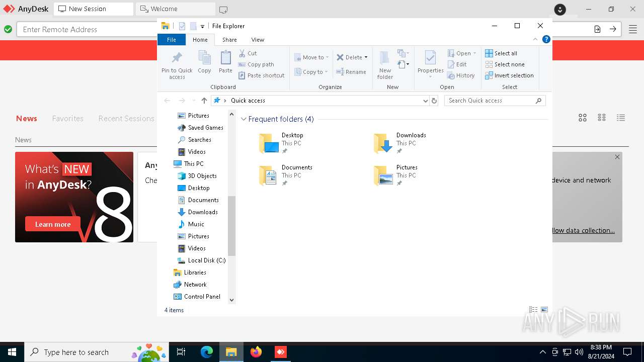Click AnyDesk connect arrow icon
The image size is (644, 362).
(613, 29)
